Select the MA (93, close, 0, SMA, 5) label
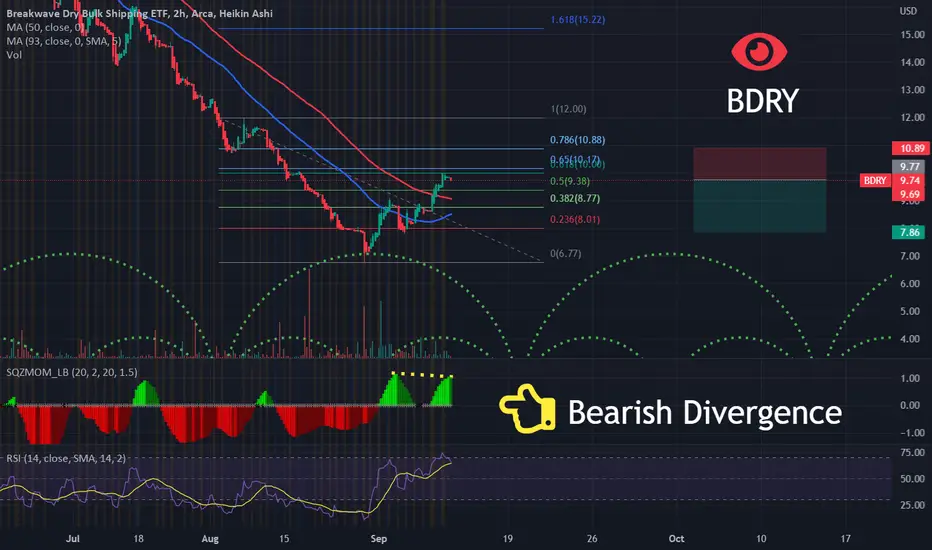 64,41
